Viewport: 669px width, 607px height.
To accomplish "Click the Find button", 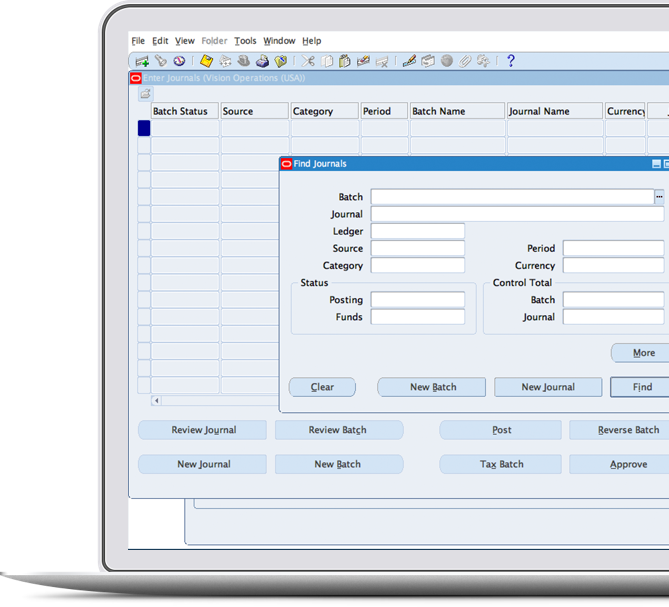I will point(640,387).
